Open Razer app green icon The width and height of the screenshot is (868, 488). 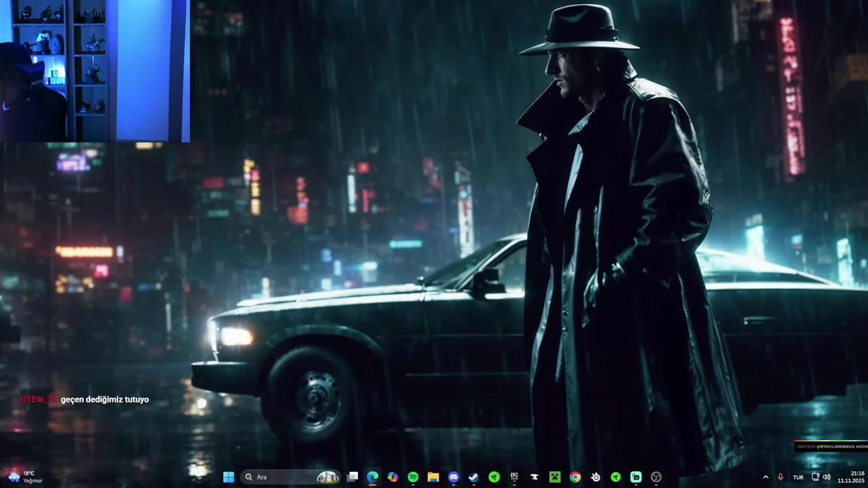pos(494,477)
